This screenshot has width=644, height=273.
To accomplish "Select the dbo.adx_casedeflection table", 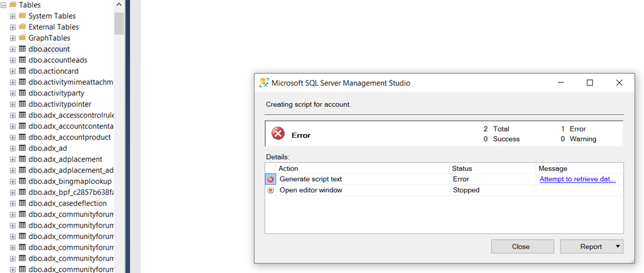I will [x=68, y=204].
